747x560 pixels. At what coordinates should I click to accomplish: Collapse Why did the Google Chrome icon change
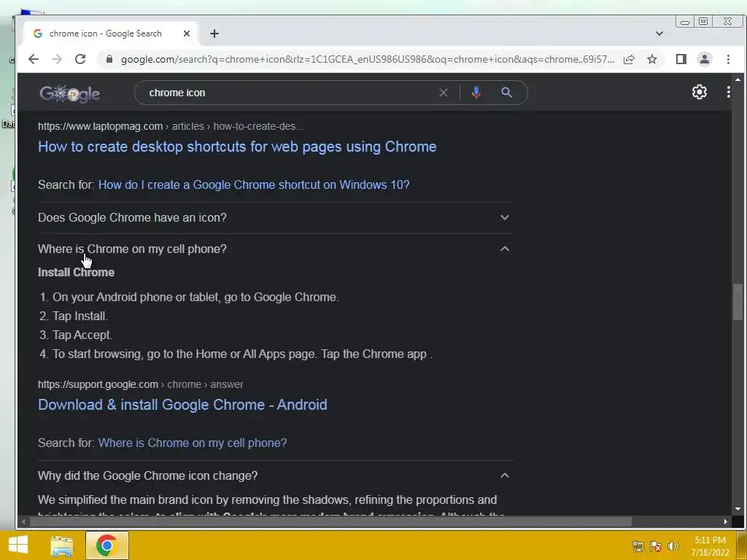coord(275,475)
